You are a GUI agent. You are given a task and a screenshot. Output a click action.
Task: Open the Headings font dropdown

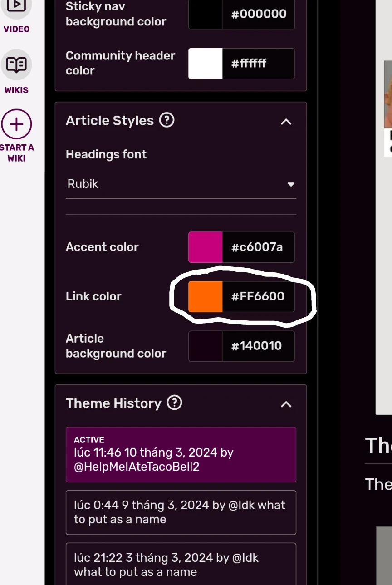290,184
